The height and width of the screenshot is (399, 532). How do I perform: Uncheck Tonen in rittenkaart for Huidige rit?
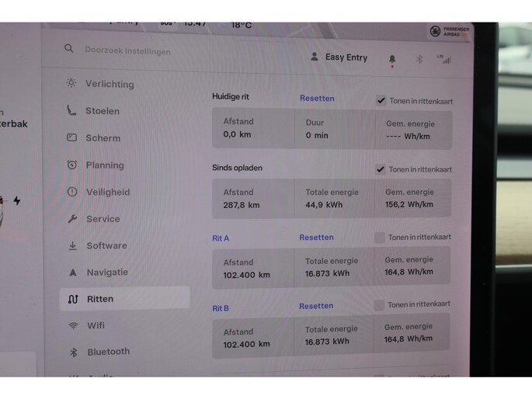click(x=381, y=101)
